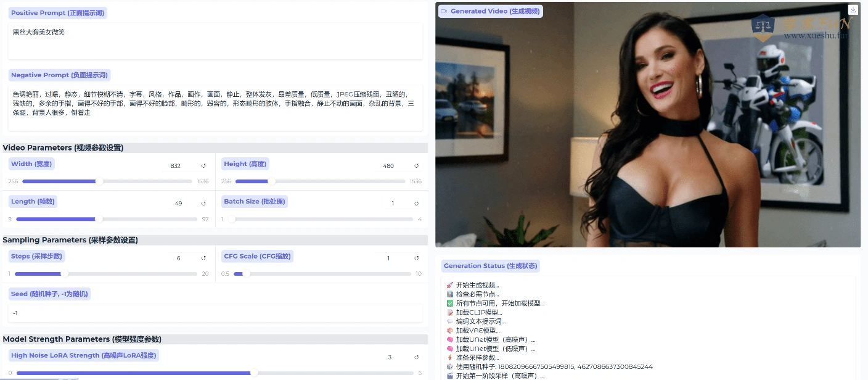Reset the Width value to default
This screenshot has height=380, width=868.
203,166
